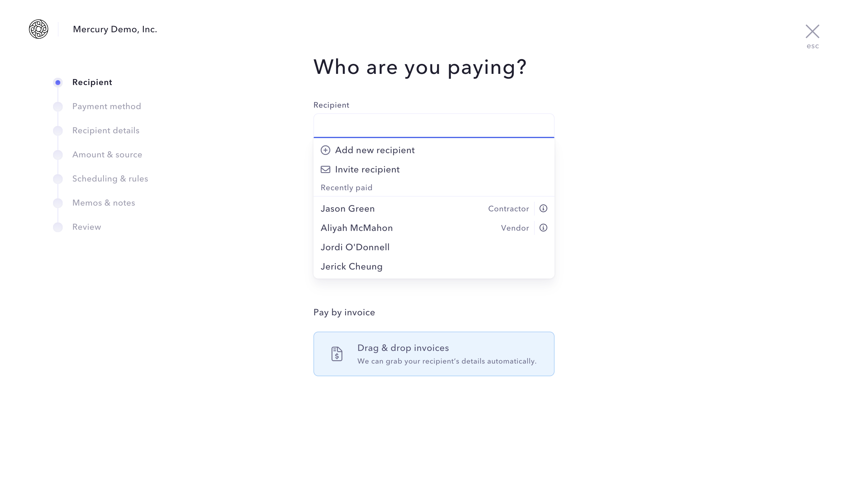Open Scheduling & rules step
Screen dimensions: 868x495
pos(110,179)
